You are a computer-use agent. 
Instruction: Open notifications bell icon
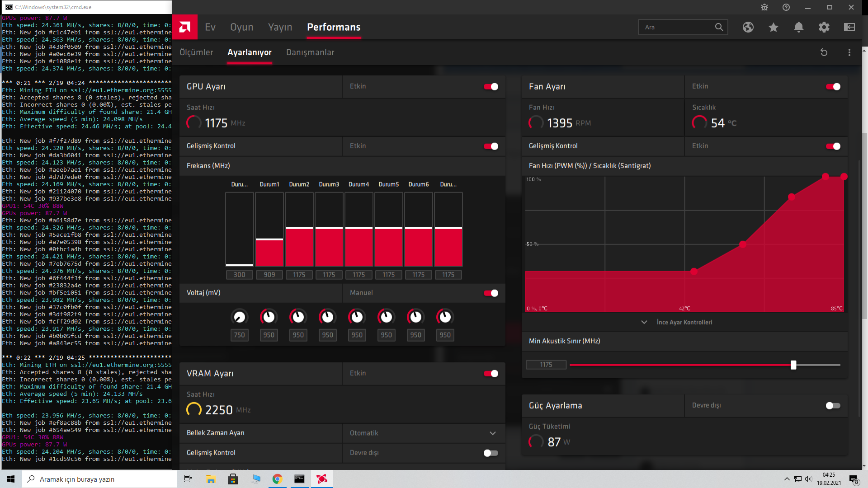pyautogui.click(x=799, y=27)
